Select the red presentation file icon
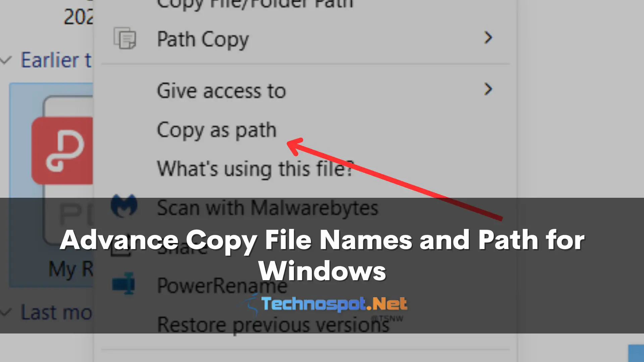 [x=62, y=150]
